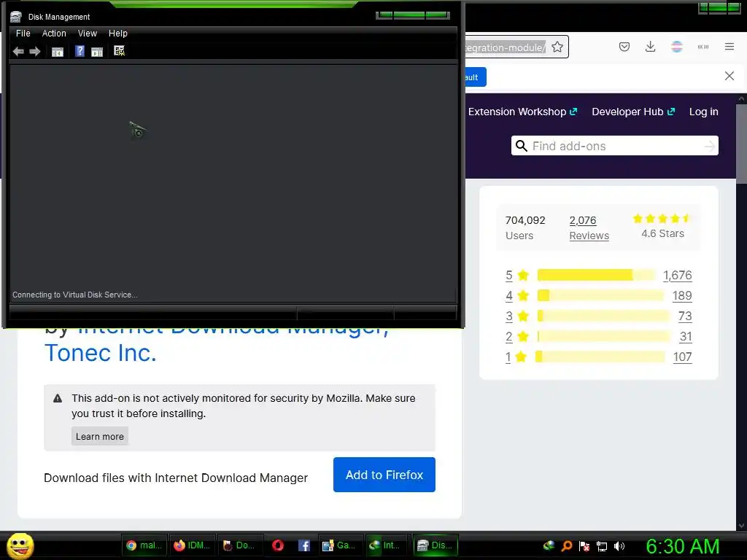Open the Disk Management title bar icon
The width and height of the screenshot is (747, 560).
click(x=16, y=17)
